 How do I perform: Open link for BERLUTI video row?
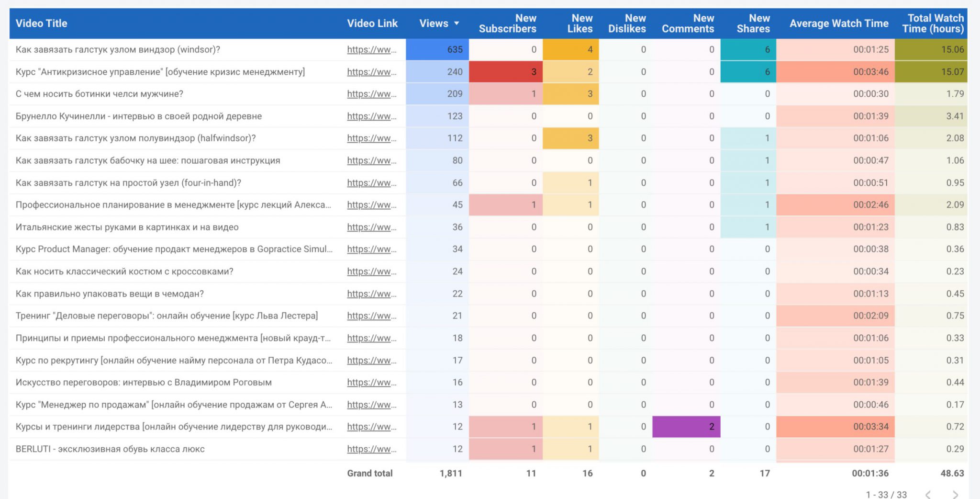371,449
